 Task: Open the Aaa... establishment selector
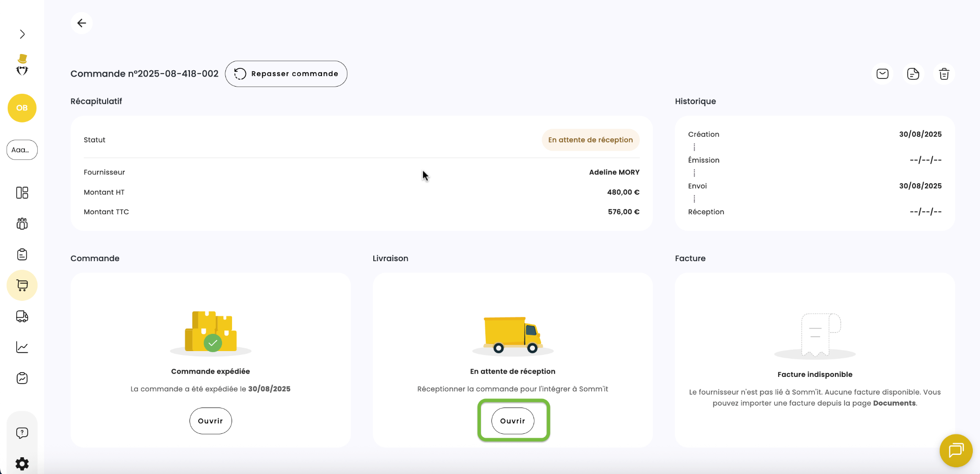pyautogui.click(x=22, y=150)
